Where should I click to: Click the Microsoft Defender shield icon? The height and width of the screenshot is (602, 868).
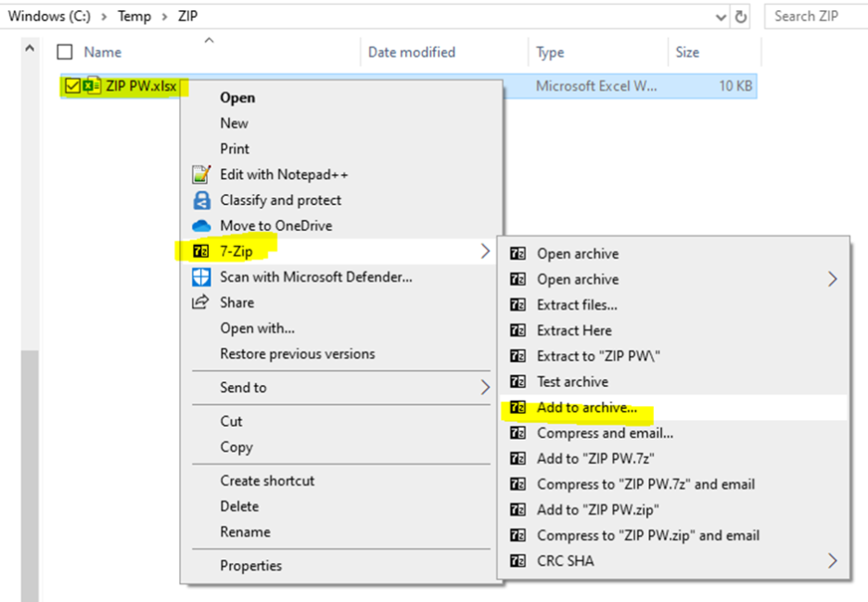tap(201, 277)
